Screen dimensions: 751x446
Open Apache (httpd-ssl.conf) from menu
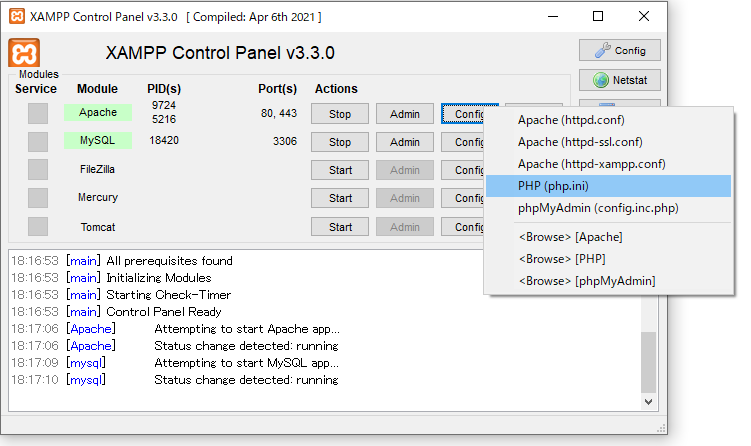(x=580, y=142)
